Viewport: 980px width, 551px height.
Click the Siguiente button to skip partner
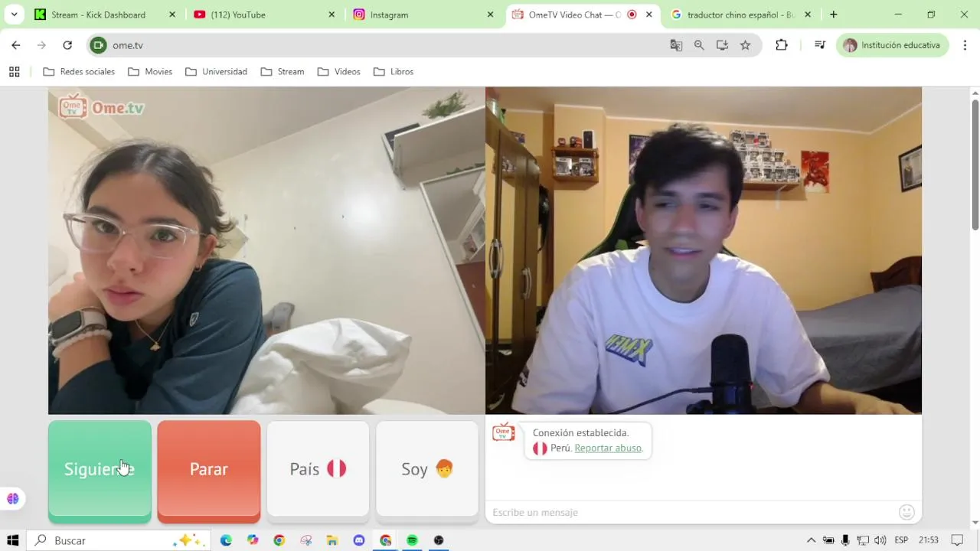tap(100, 471)
